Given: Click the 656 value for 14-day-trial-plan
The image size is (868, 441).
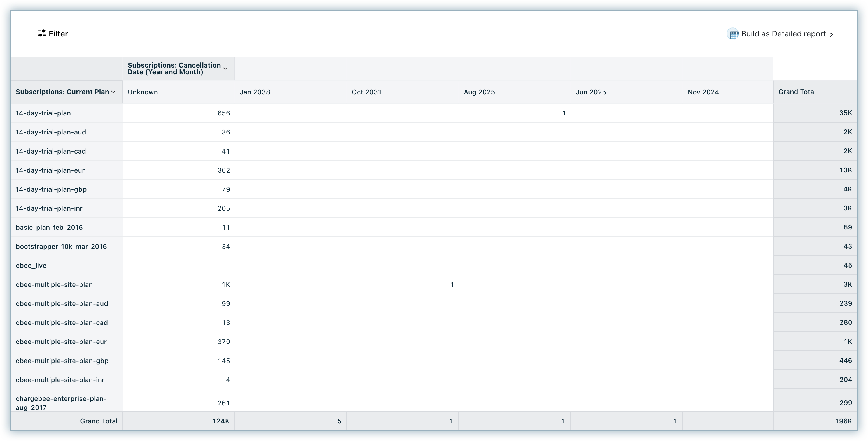Looking at the screenshot, I should 223,113.
